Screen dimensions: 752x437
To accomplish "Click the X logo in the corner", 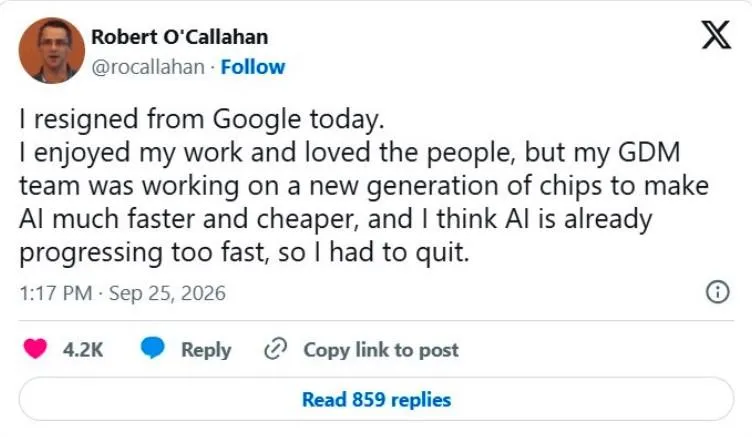I will tap(717, 35).
